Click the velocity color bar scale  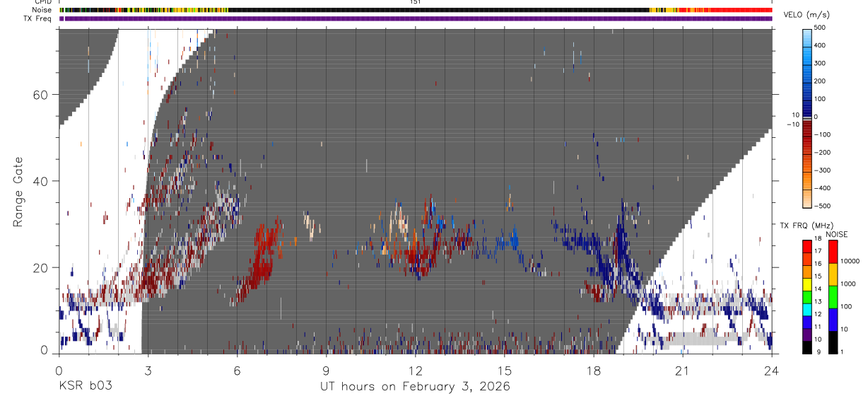coord(809,117)
